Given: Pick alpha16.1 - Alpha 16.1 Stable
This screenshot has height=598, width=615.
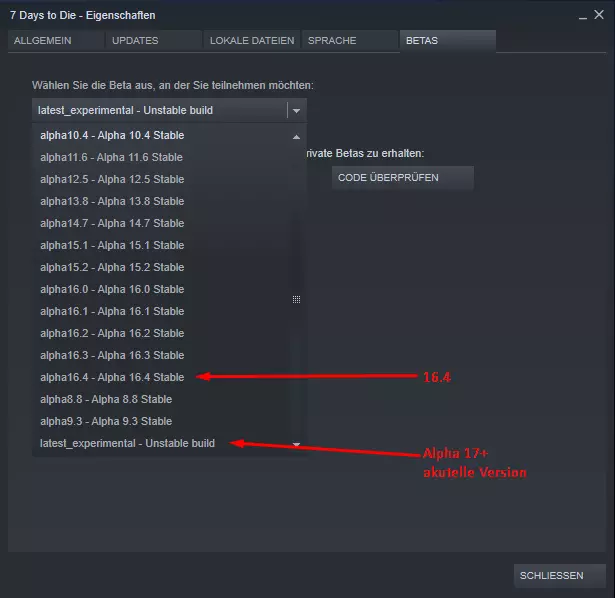Looking at the screenshot, I should [162, 311].
